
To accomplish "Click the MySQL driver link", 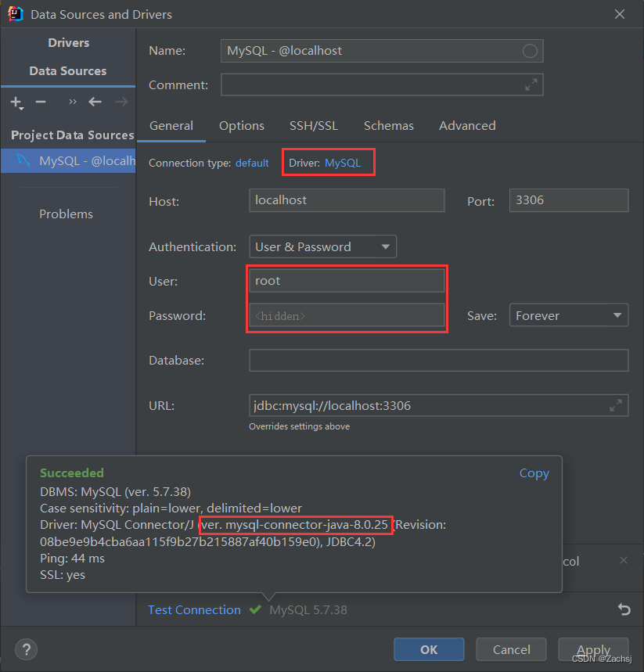I will click(343, 163).
